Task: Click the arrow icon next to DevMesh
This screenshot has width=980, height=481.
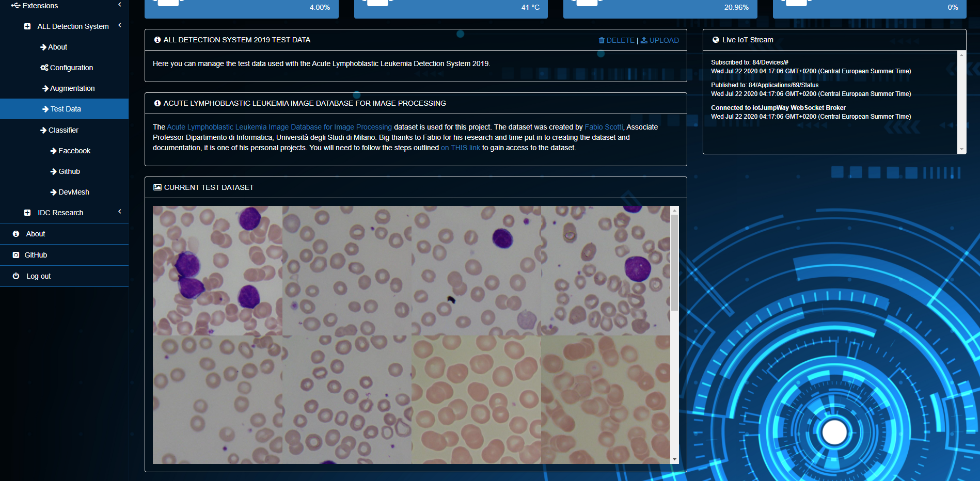Action: (54, 192)
